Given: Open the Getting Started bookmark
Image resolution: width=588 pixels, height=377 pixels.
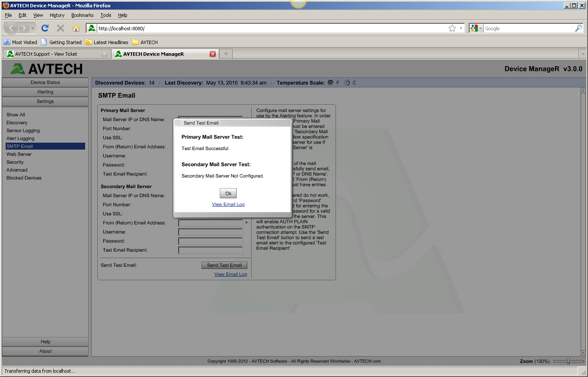Looking at the screenshot, I should 61,42.
